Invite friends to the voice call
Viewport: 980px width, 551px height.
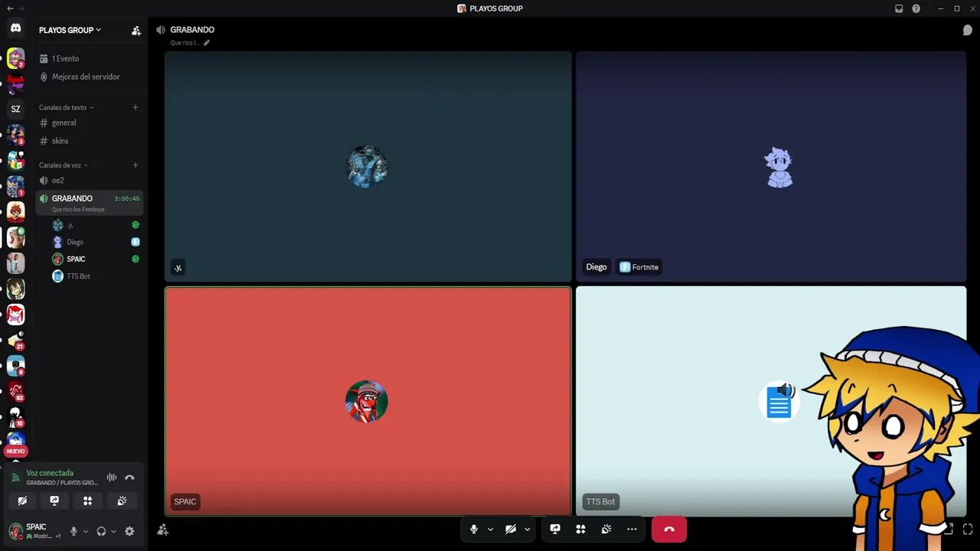[x=162, y=530]
